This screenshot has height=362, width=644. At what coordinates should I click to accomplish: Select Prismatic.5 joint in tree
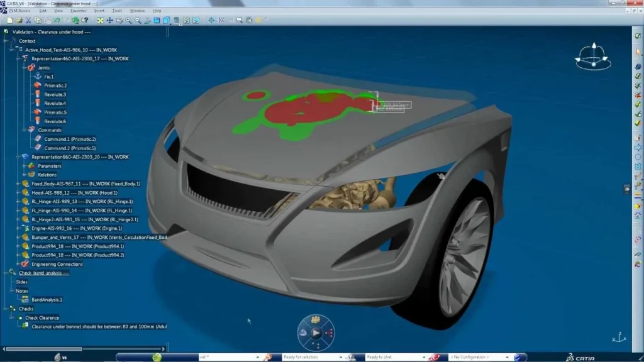click(55, 112)
